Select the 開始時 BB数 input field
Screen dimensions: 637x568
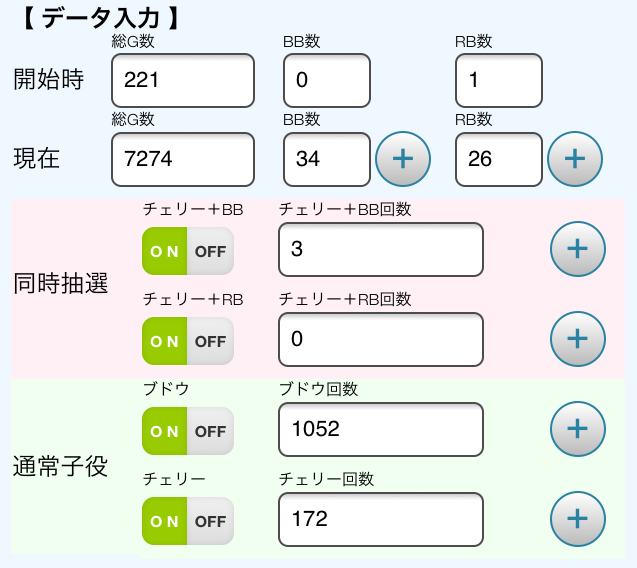[327, 80]
